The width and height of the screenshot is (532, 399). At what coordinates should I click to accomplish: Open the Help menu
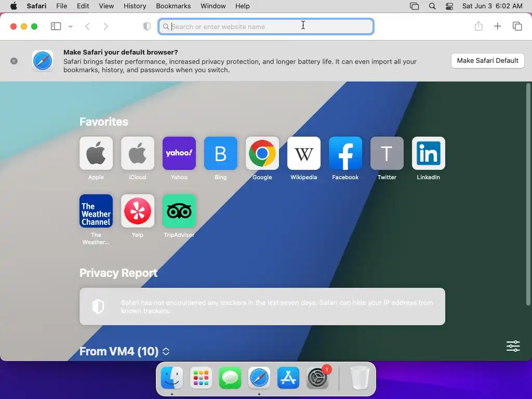point(242,6)
